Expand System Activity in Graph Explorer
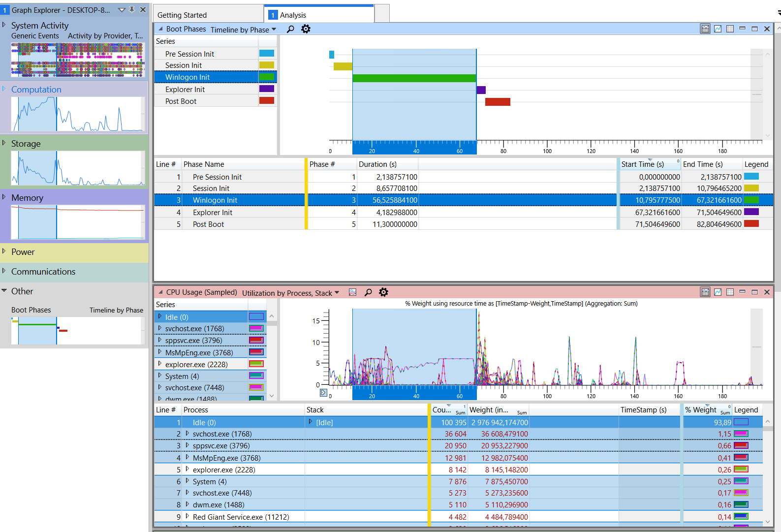Viewport: 781px width, 532px height. point(4,25)
